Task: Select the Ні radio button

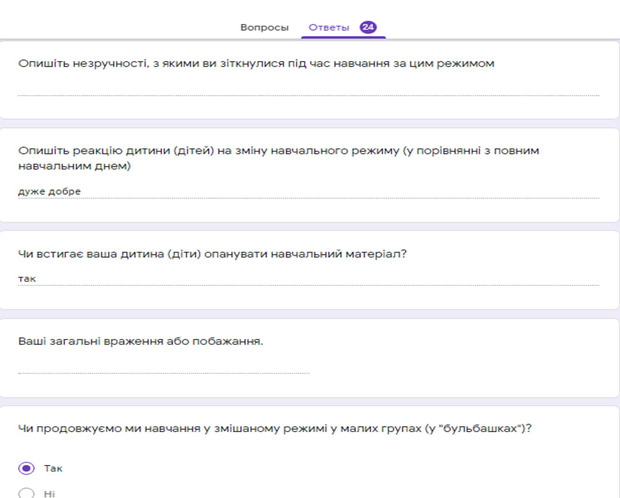Action: 27,491
